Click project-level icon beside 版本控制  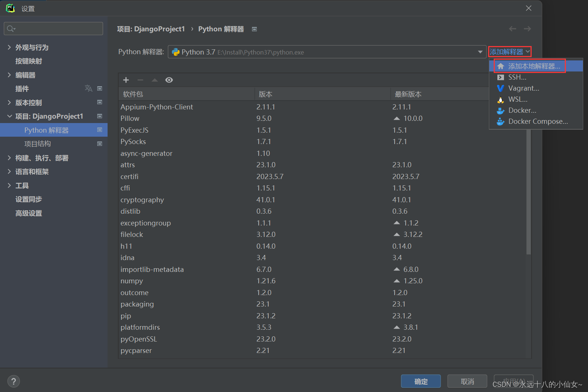tap(99, 102)
